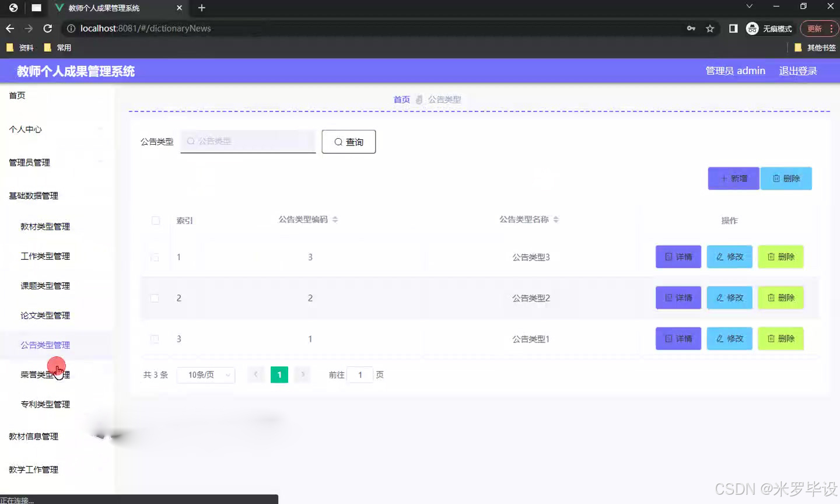Check the row for 公告类型1
The width and height of the screenshot is (840, 504).
(155, 339)
